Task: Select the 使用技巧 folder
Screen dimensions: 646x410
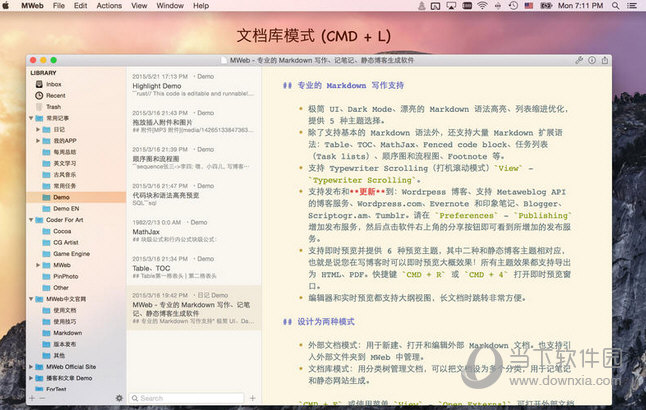Action: click(64, 321)
